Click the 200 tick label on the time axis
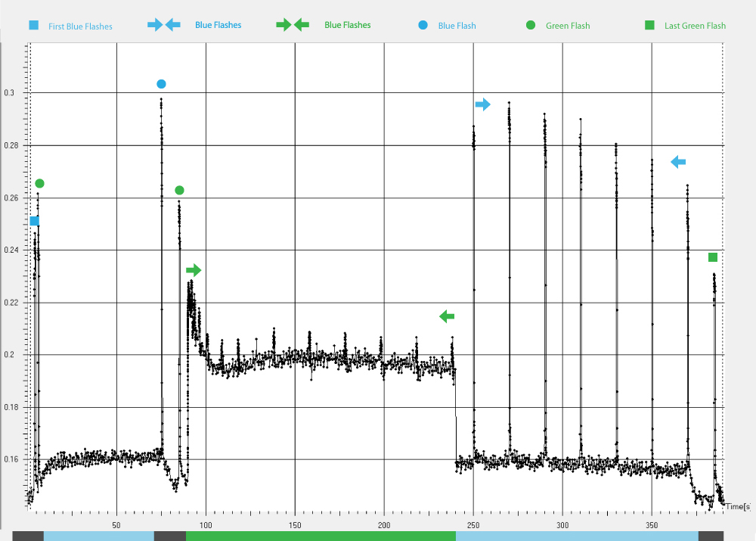The height and width of the screenshot is (541, 756). point(384,524)
